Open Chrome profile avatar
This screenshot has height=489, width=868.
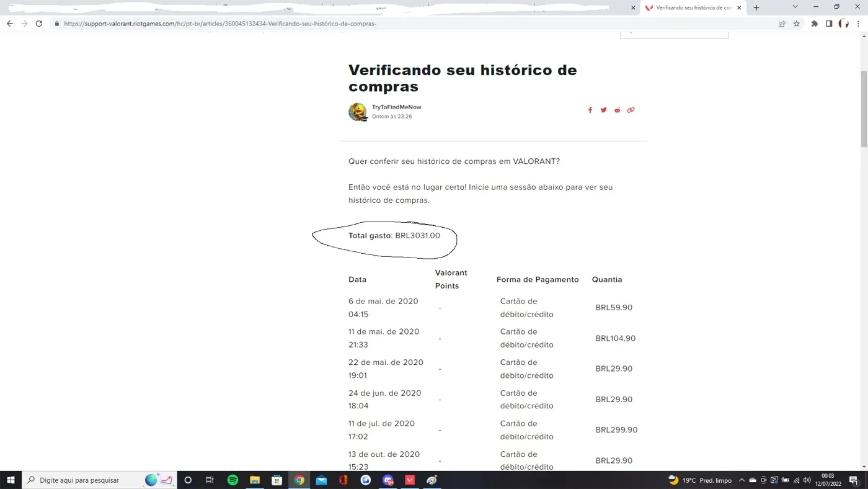click(844, 24)
